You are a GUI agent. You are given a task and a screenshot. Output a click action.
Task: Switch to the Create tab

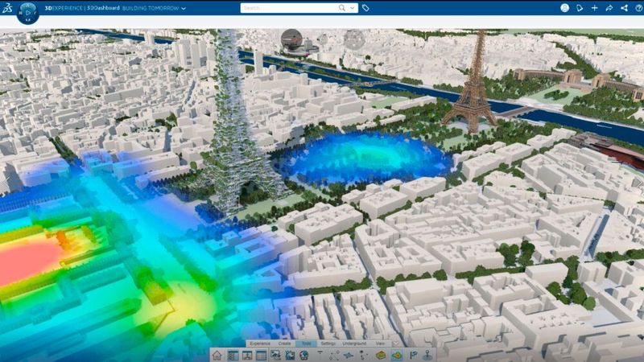coord(284,343)
